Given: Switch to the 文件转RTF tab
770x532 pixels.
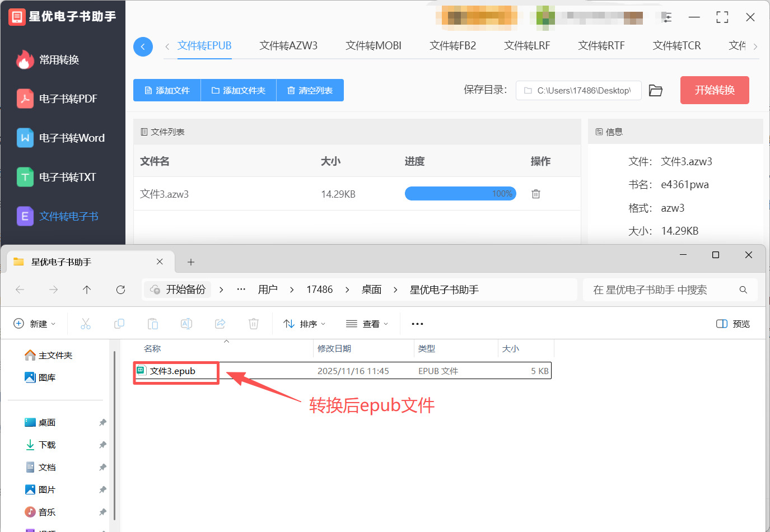Looking at the screenshot, I should point(601,46).
